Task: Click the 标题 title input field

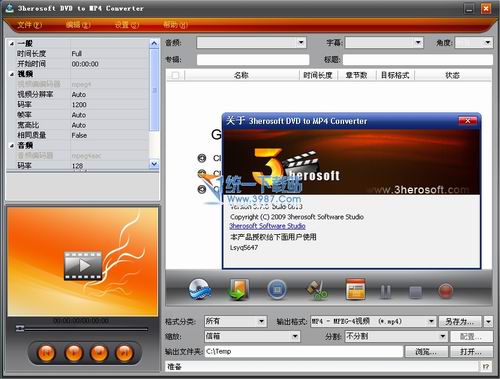Action: click(418, 60)
